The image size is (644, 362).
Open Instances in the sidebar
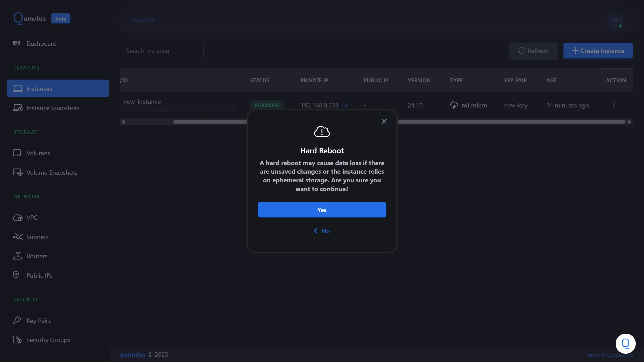[x=58, y=88]
